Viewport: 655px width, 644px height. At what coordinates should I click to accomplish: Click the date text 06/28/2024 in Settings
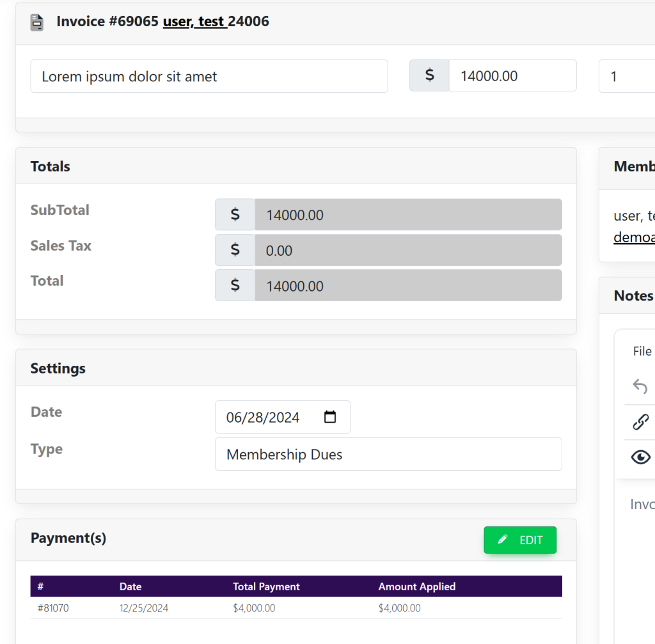263,418
